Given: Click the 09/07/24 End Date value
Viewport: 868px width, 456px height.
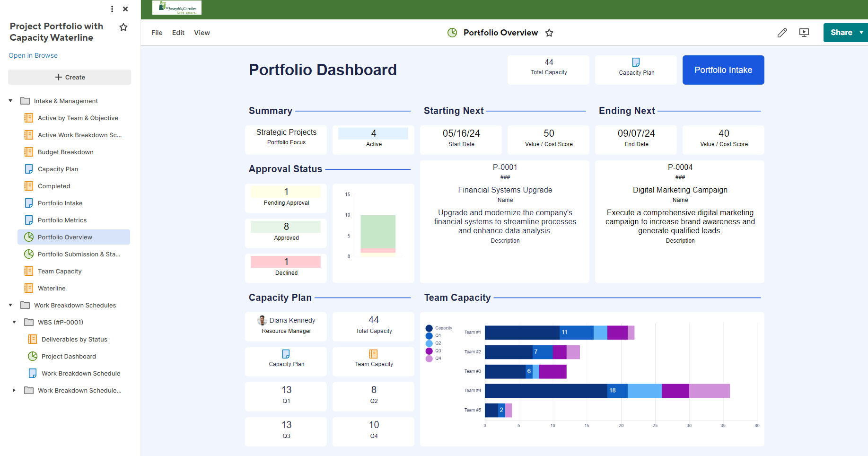Looking at the screenshot, I should point(636,133).
